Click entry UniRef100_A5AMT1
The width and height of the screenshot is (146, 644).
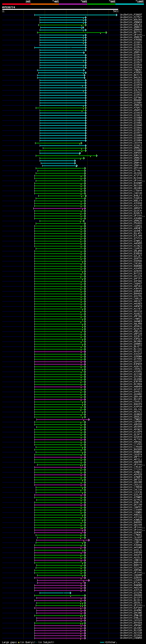pos(131,110)
